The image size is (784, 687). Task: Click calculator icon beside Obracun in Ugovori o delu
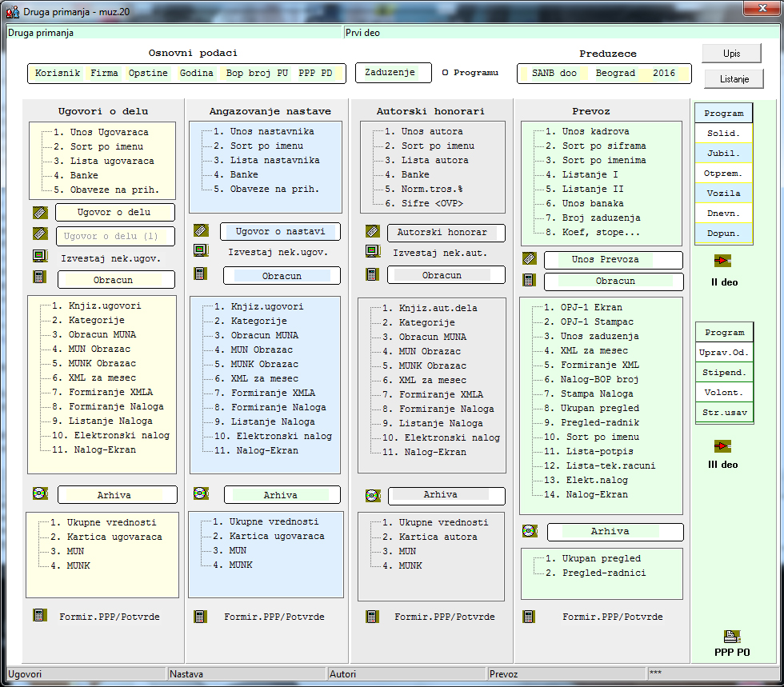(x=39, y=277)
